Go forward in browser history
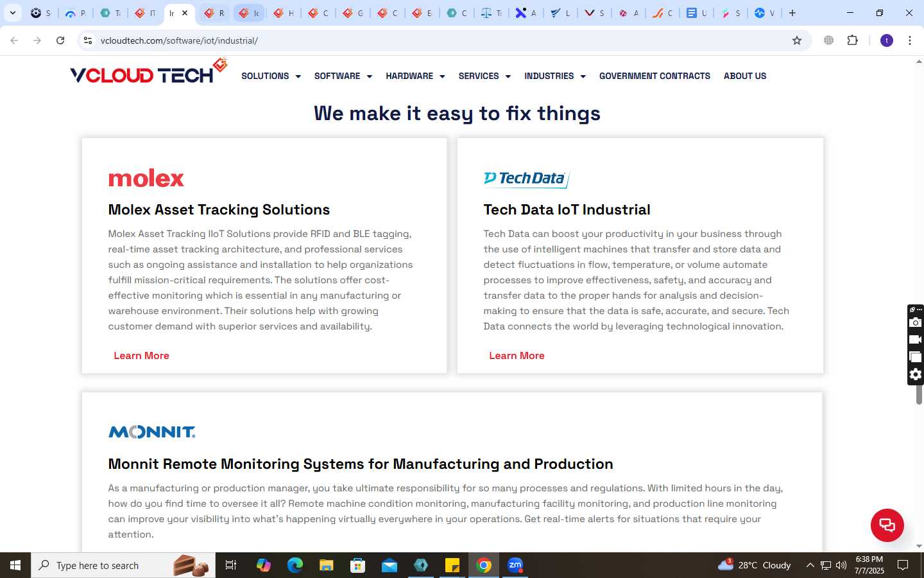Screen dimensions: 924x578 [37, 40]
